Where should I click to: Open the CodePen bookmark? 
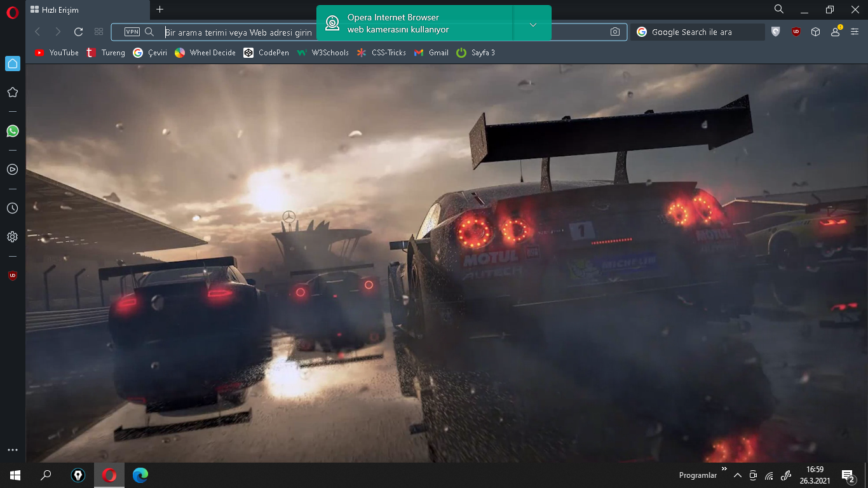pyautogui.click(x=266, y=53)
